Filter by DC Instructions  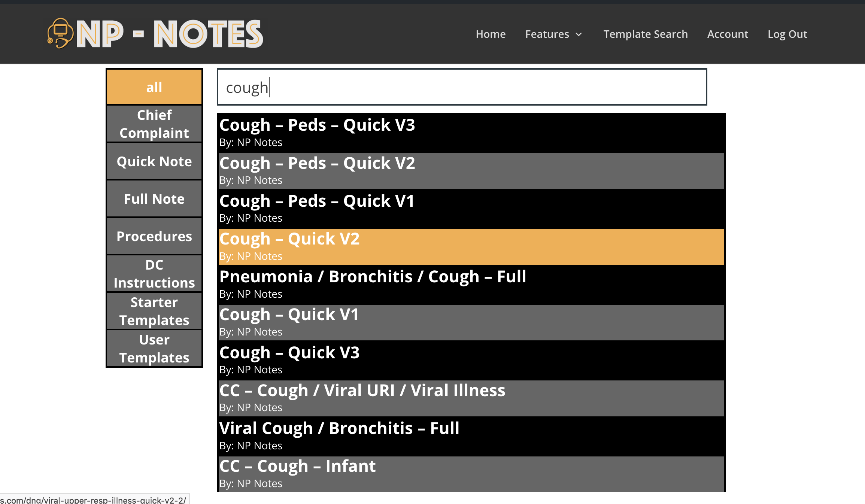[154, 274]
